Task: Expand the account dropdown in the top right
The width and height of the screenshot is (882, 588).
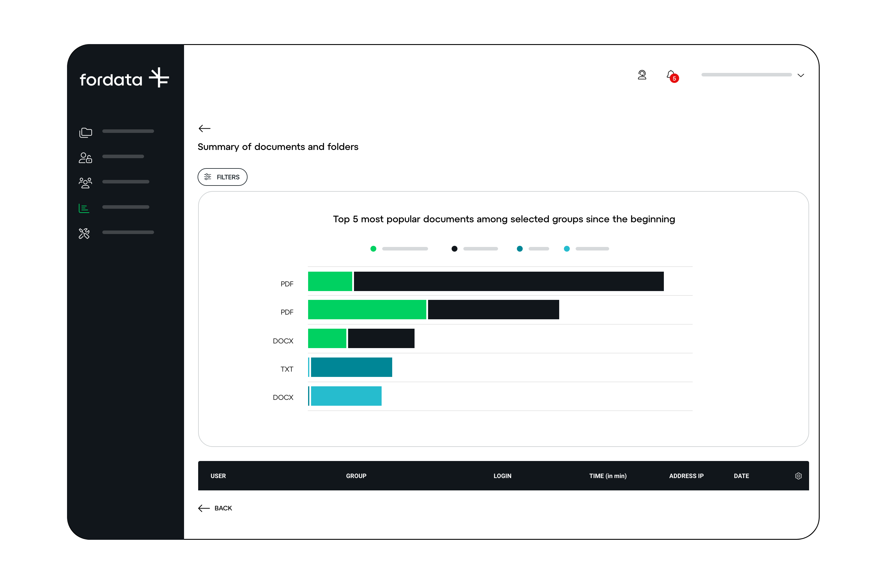Action: (801, 75)
